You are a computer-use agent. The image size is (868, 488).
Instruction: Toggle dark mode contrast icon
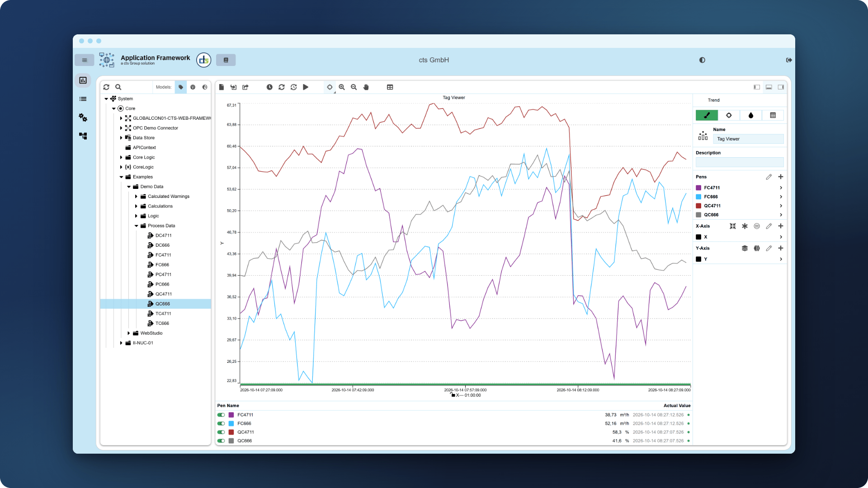point(702,60)
